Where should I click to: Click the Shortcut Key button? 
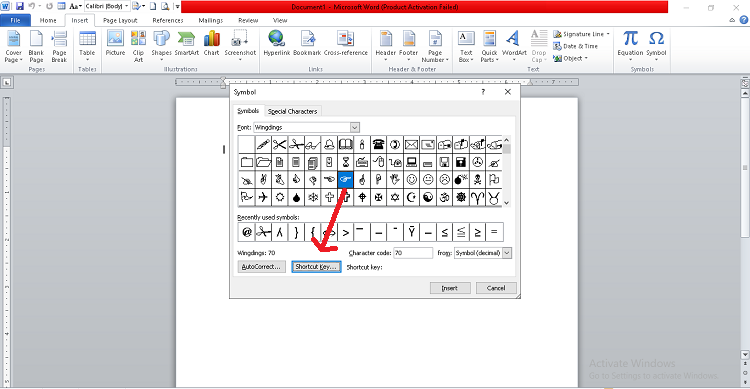pyautogui.click(x=316, y=267)
